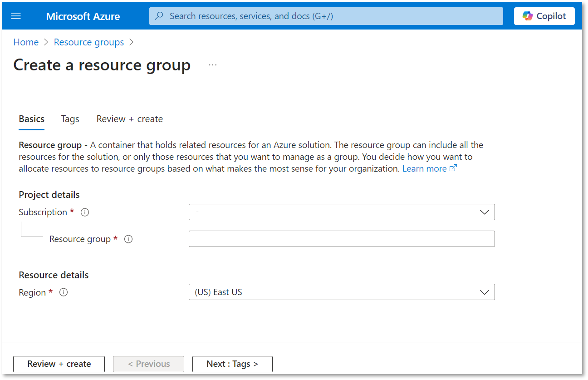This screenshot has width=588, height=380.
Task: Click the search magnifier icon
Action: pos(159,16)
